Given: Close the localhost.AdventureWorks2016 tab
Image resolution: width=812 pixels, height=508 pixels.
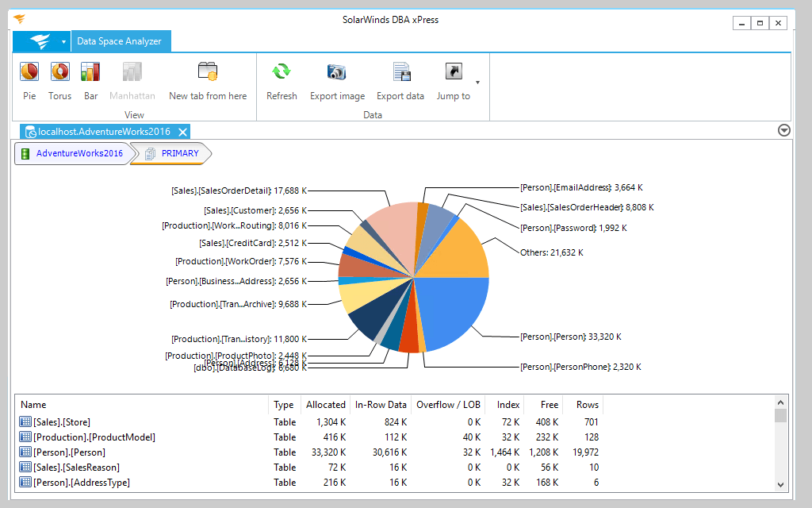Looking at the screenshot, I should (x=183, y=132).
